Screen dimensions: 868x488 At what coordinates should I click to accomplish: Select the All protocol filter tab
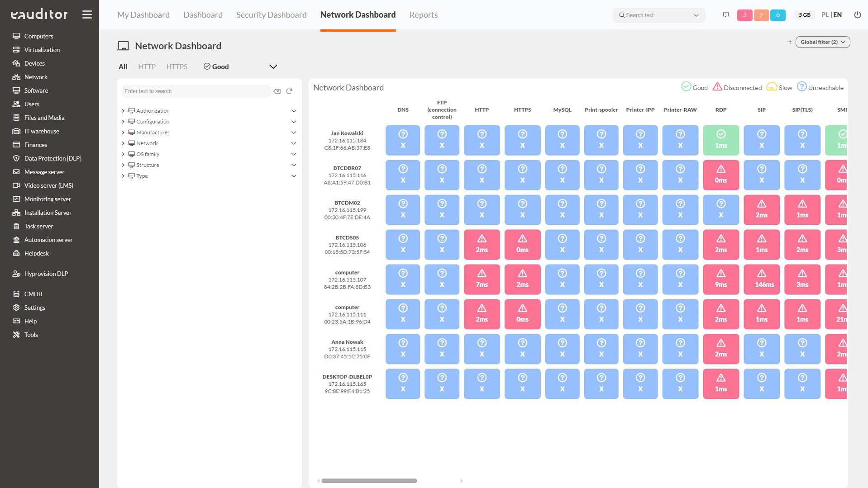123,66
